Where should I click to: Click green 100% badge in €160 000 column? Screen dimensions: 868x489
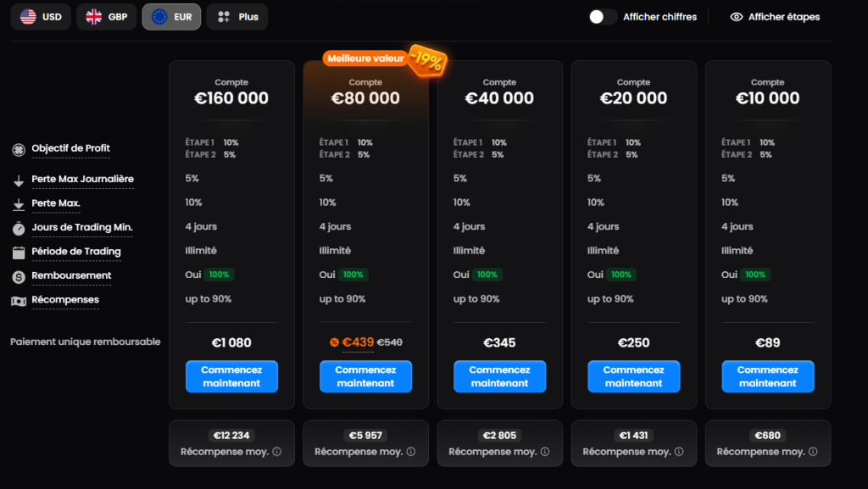(220, 275)
